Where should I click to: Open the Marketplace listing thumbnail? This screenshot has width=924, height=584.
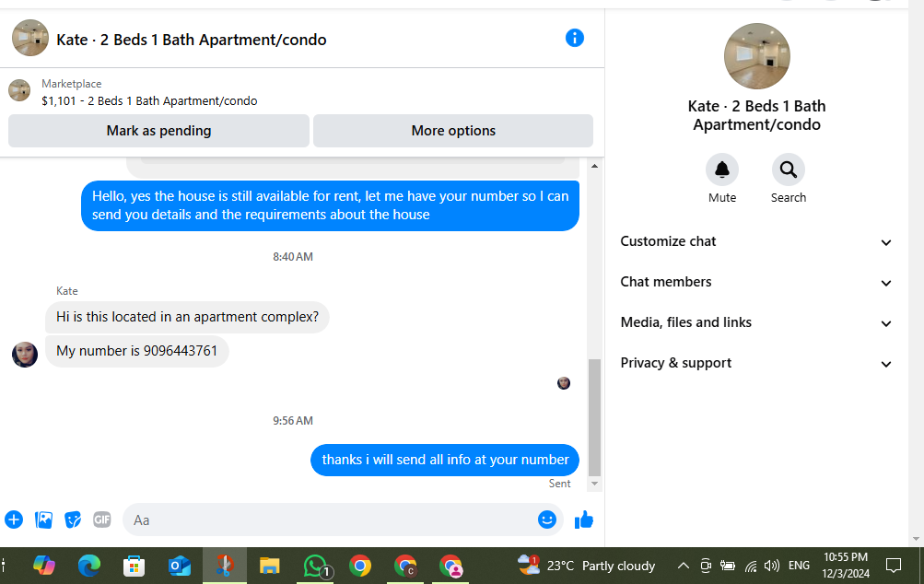pos(19,91)
